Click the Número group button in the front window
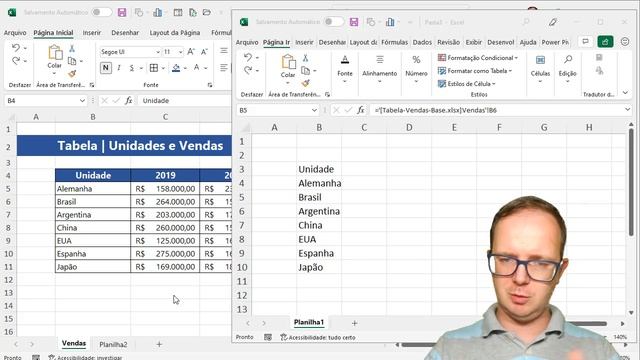The width and height of the screenshot is (640, 360). coord(416,69)
